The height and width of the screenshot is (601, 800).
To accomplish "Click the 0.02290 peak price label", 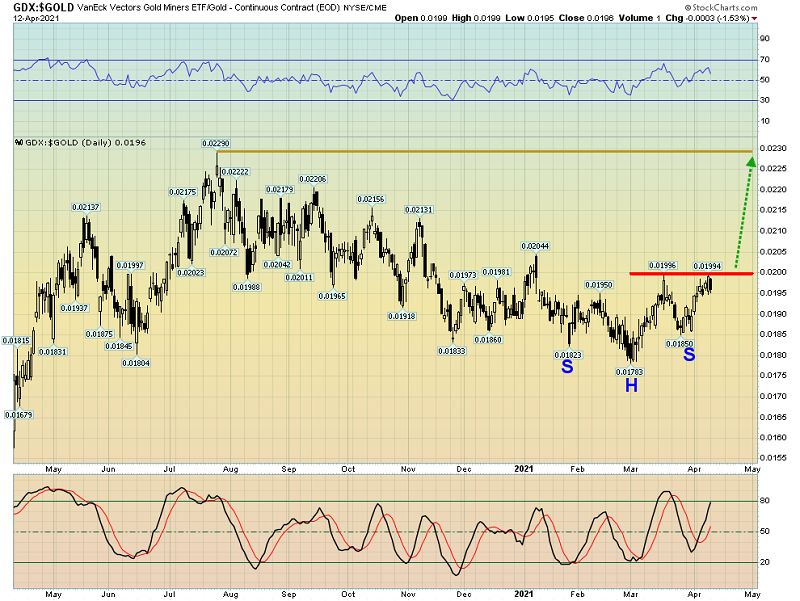I will pyautogui.click(x=216, y=144).
